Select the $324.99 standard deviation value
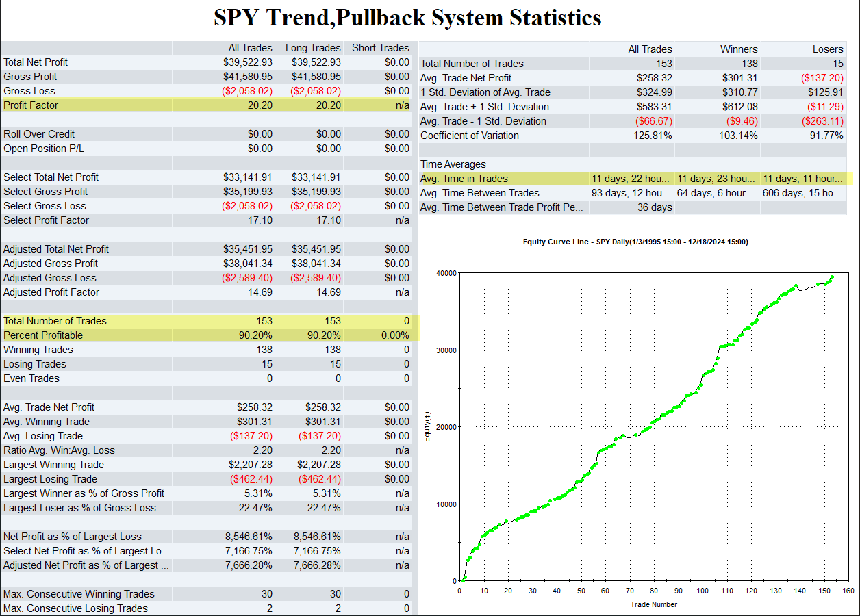The image size is (860, 616). point(655,92)
